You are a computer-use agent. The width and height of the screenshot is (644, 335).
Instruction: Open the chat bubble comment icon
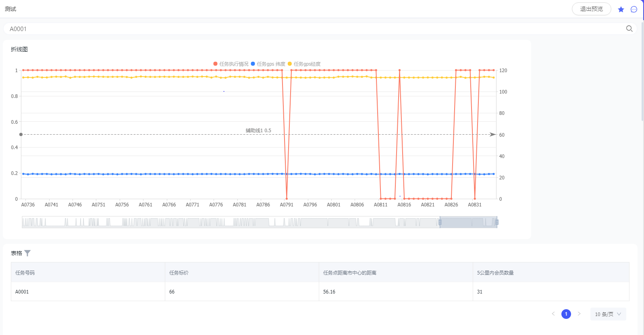point(634,9)
